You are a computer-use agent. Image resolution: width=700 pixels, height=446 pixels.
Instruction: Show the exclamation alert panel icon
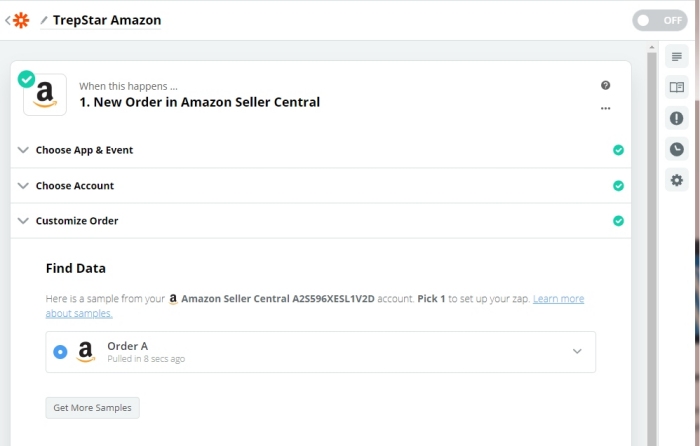(x=676, y=118)
